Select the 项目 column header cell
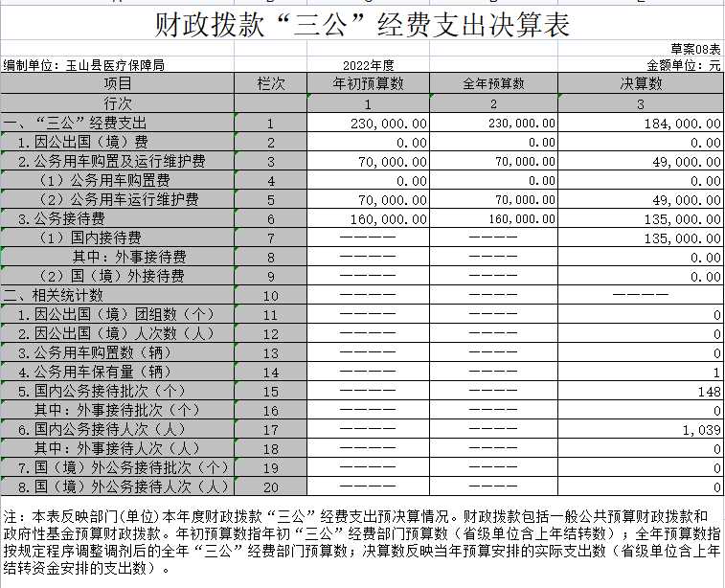Image resolution: width=725 pixels, height=588 pixels. (117, 83)
